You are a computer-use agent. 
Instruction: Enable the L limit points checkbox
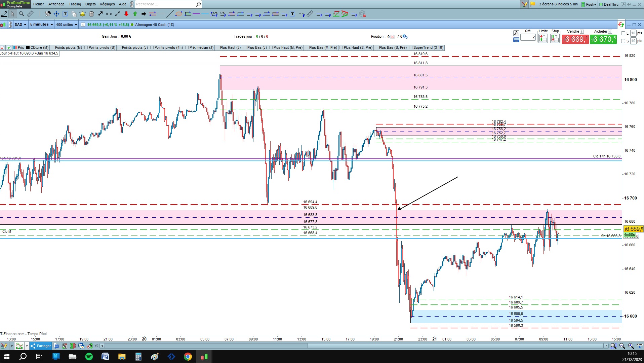[x=623, y=33]
